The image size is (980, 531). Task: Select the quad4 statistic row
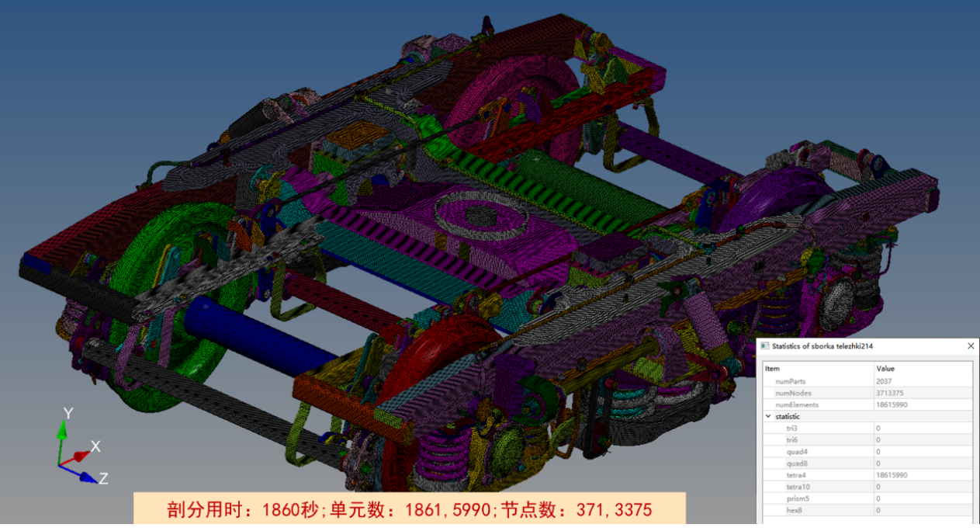point(795,452)
